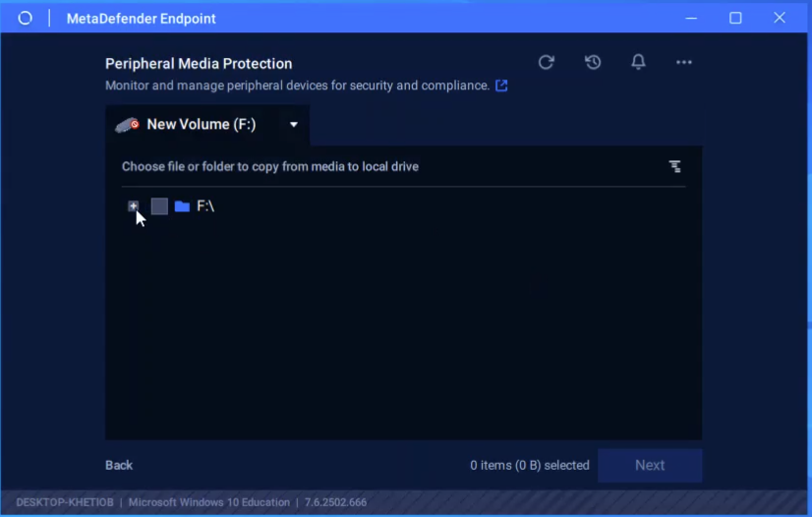Open the external link icon beside the description
This screenshot has height=517, width=812.
[501, 86]
